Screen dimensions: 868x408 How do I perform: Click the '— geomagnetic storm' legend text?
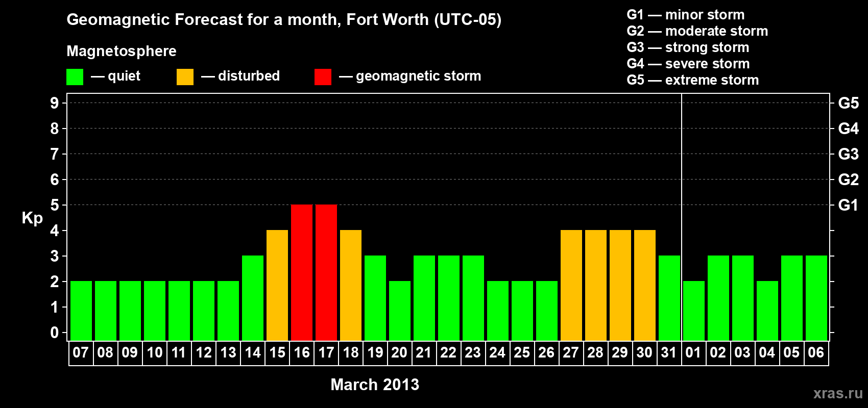point(410,76)
